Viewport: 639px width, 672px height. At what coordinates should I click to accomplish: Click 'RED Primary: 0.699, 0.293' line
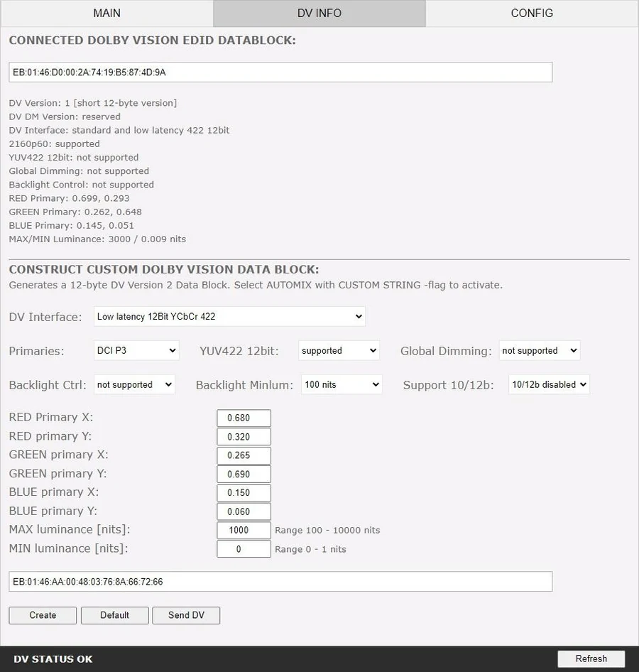69,198
